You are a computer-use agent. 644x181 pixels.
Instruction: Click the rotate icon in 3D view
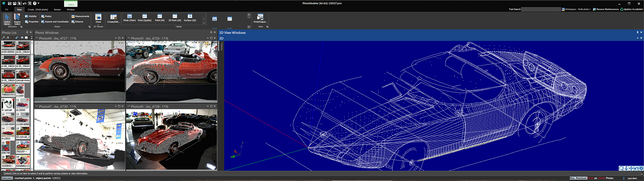tap(621, 168)
